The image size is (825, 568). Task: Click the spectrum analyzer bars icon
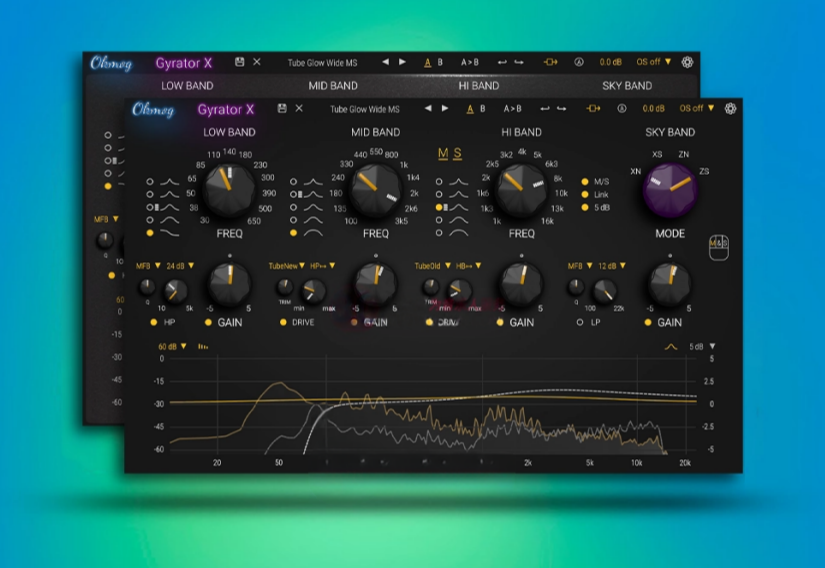pyautogui.click(x=203, y=347)
